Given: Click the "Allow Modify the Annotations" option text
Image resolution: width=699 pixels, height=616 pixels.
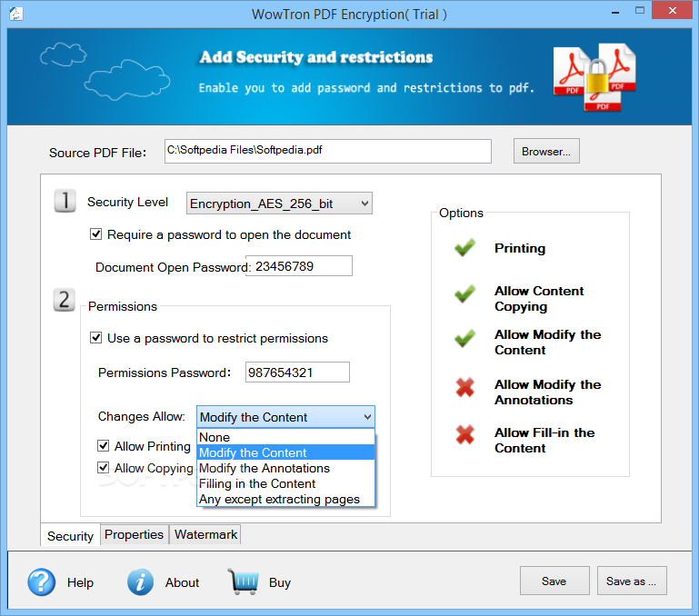Looking at the screenshot, I should 548,392.
